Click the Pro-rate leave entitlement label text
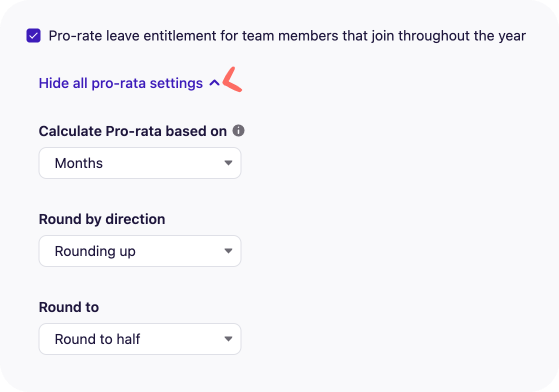Screen dimensions: 559x392 [x=287, y=36]
